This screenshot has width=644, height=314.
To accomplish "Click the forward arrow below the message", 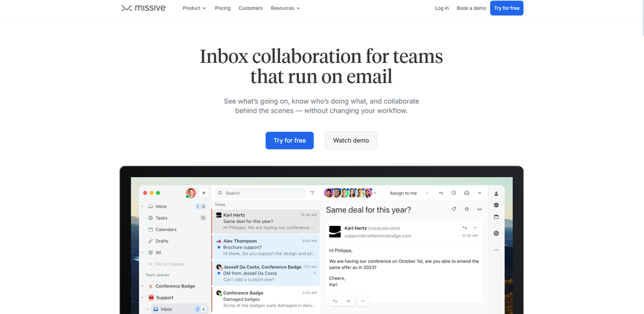I will coord(348,301).
